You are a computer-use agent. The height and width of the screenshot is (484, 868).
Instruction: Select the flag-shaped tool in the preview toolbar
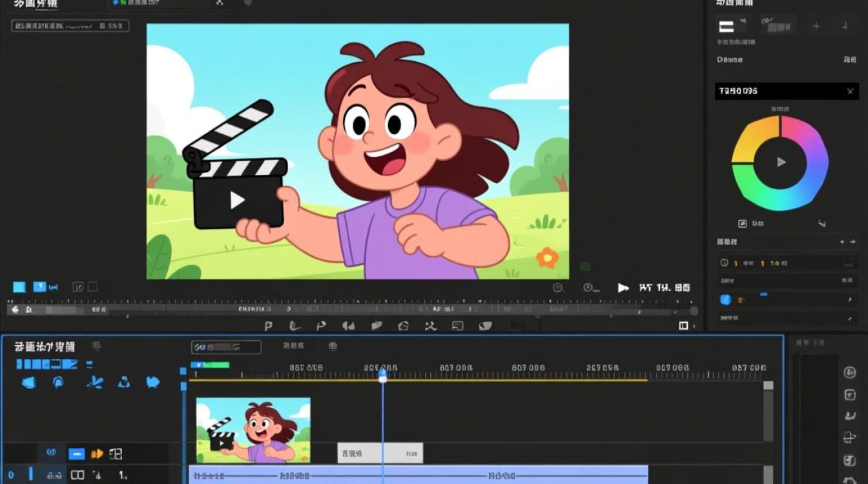[321, 326]
